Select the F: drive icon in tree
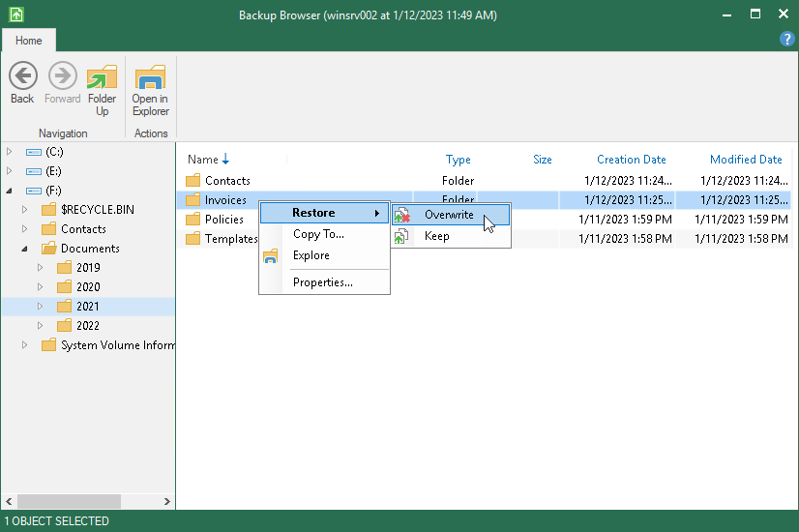 pyautogui.click(x=34, y=191)
